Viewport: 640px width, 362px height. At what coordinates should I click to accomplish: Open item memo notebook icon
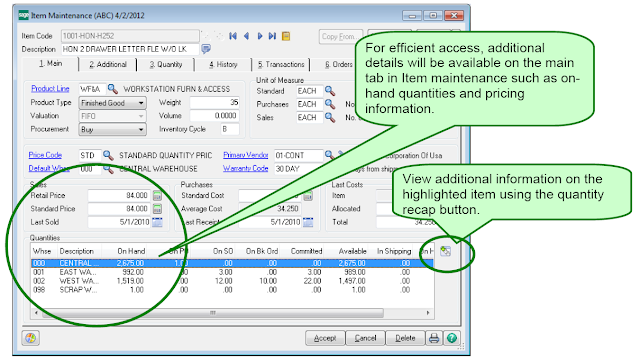click(286, 36)
